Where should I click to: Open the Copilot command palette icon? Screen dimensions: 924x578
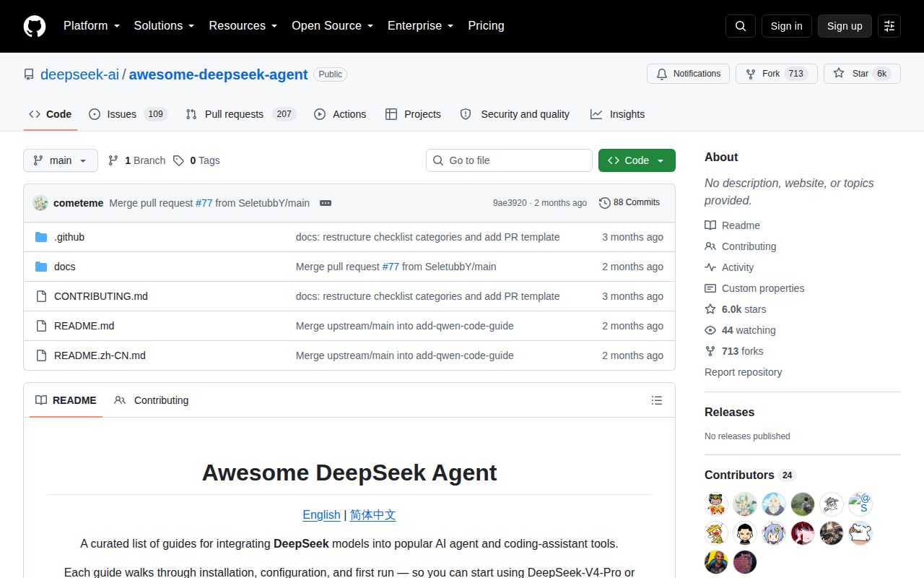click(889, 26)
